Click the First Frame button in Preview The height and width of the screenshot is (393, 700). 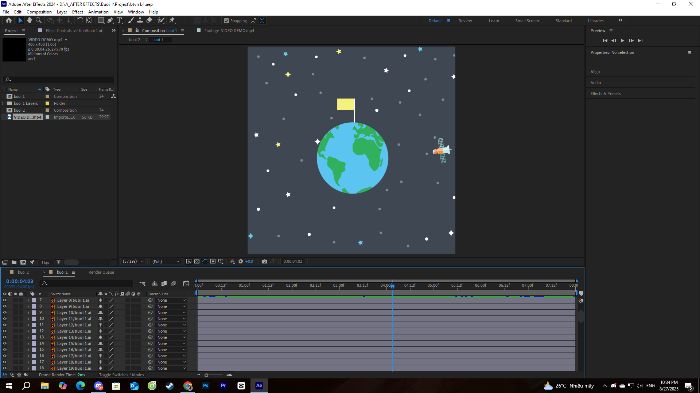coord(605,41)
